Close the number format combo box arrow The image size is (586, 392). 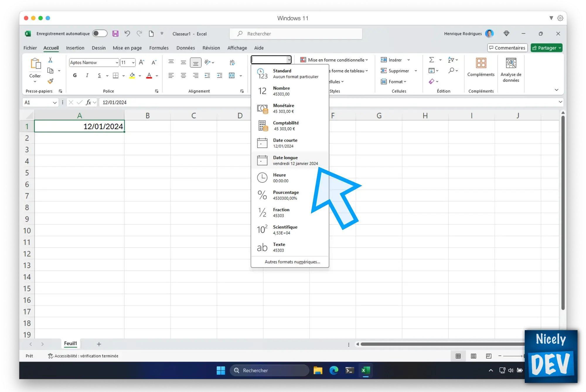289,60
